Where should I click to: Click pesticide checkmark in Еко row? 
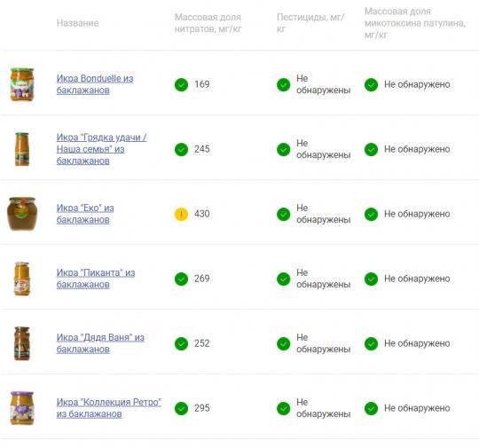(283, 214)
